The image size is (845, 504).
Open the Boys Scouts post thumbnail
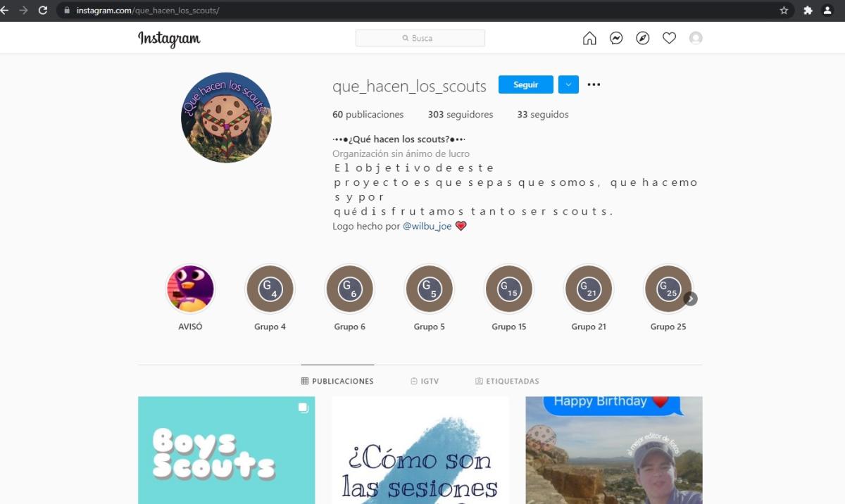click(226, 450)
